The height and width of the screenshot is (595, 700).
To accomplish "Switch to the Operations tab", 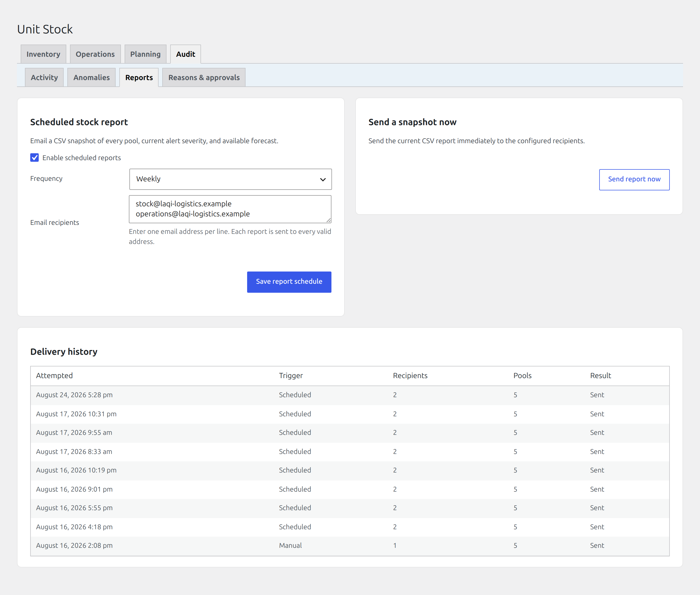I will point(95,54).
